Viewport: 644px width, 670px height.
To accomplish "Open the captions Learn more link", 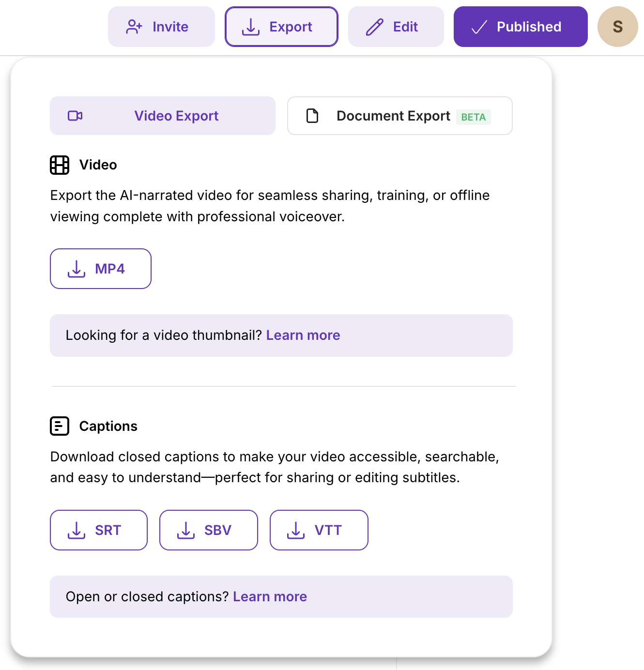I will (270, 596).
